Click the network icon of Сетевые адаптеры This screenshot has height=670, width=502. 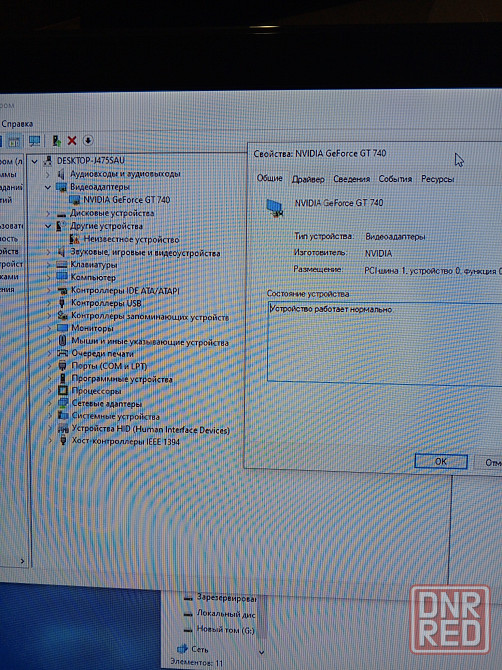pos(63,403)
